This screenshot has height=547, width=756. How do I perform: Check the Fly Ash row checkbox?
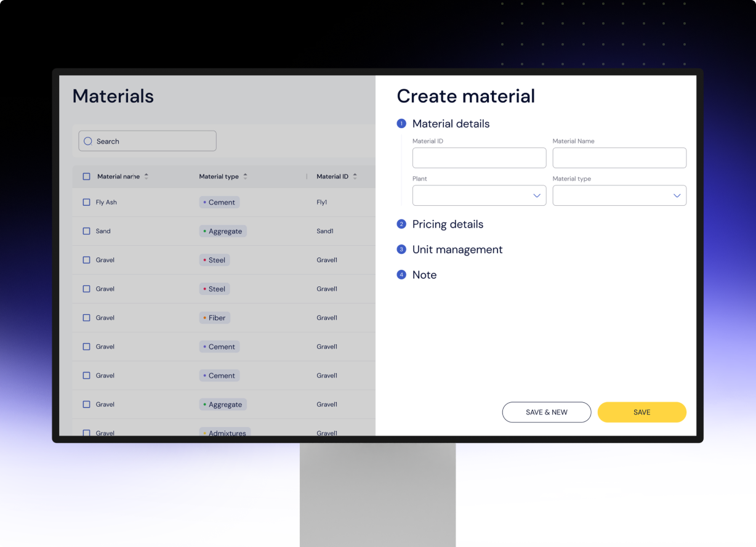coord(86,202)
